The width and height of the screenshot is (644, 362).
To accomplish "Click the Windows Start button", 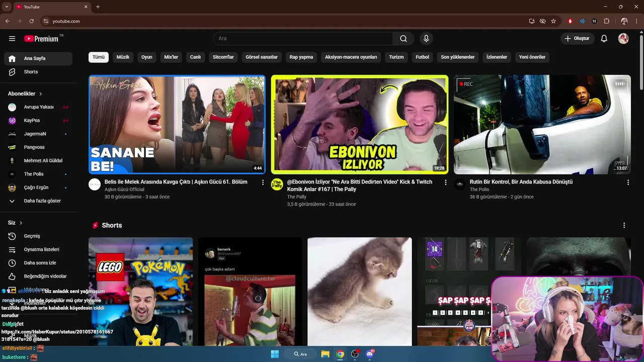I will pyautogui.click(x=275, y=354).
